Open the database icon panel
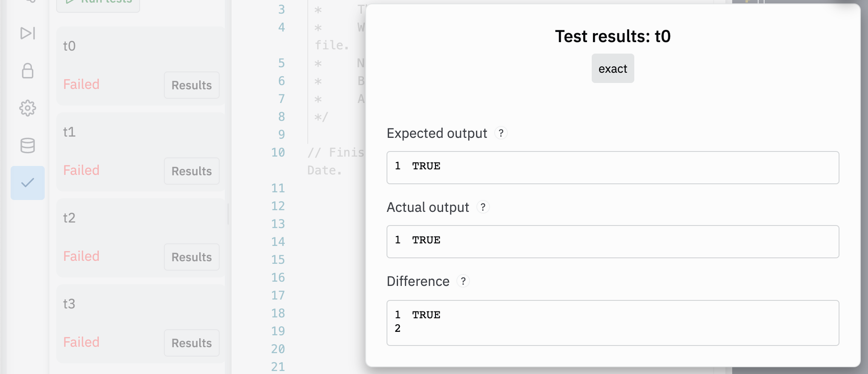868x374 pixels. click(28, 146)
